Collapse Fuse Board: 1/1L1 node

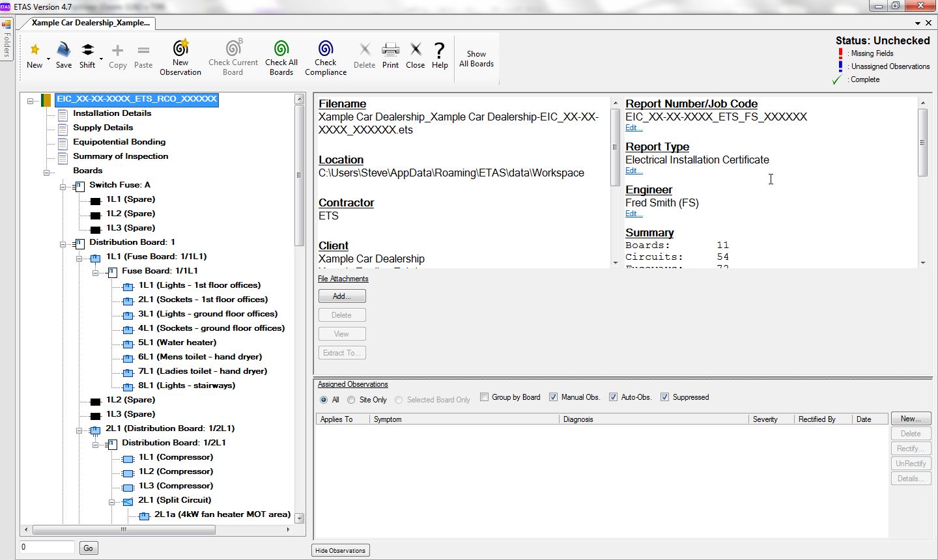(96, 273)
